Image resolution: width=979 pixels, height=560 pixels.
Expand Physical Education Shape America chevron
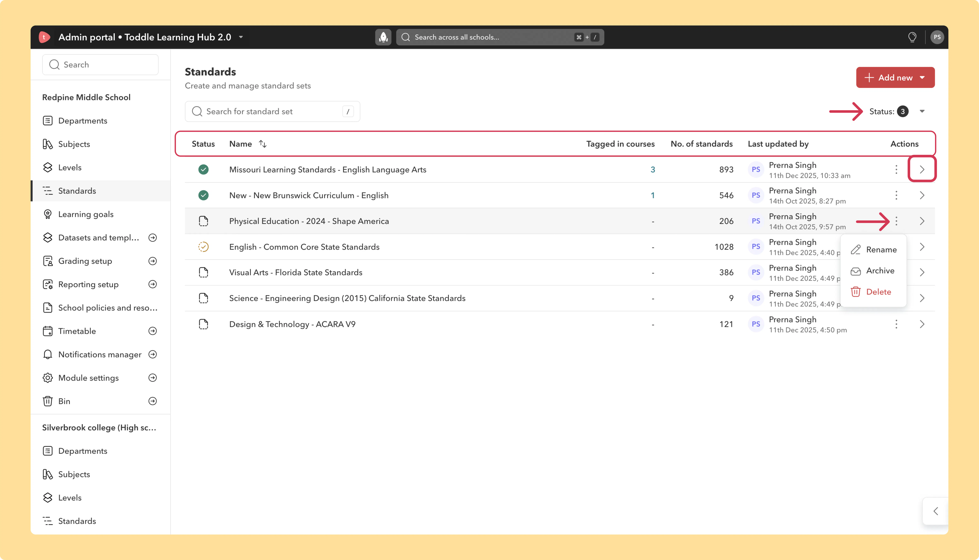pyautogui.click(x=922, y=221)
